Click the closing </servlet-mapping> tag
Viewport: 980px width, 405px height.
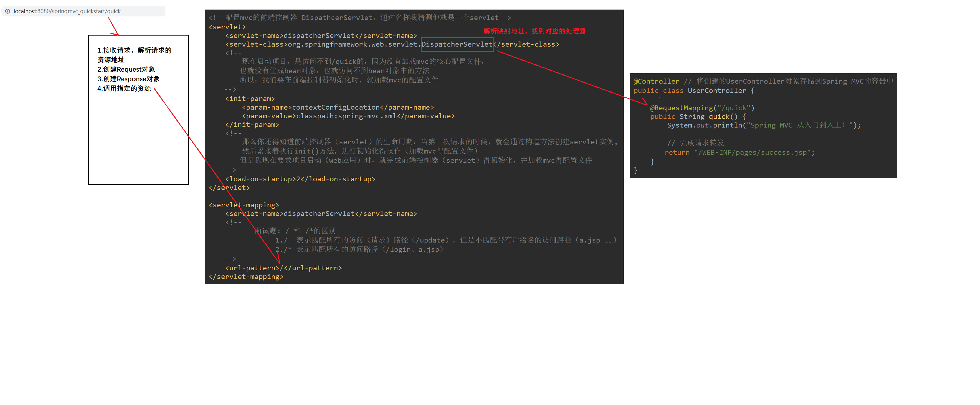point(246,277)
